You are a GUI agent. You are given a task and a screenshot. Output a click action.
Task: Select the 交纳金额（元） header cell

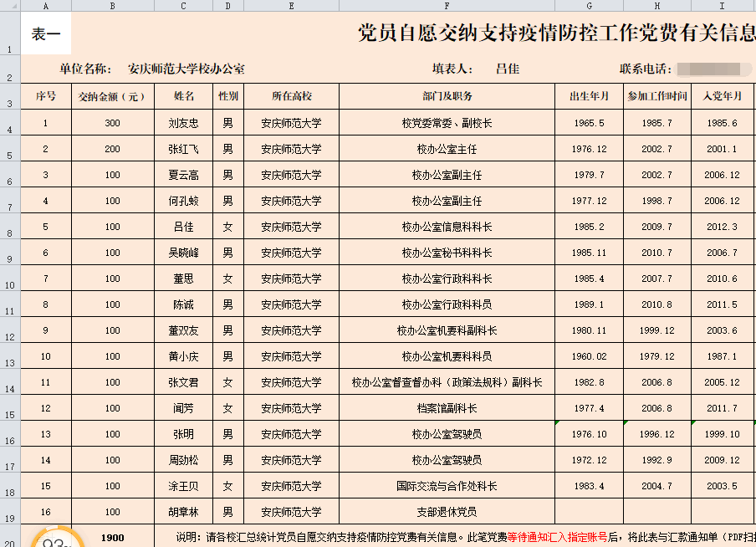[x=112, y=96]
